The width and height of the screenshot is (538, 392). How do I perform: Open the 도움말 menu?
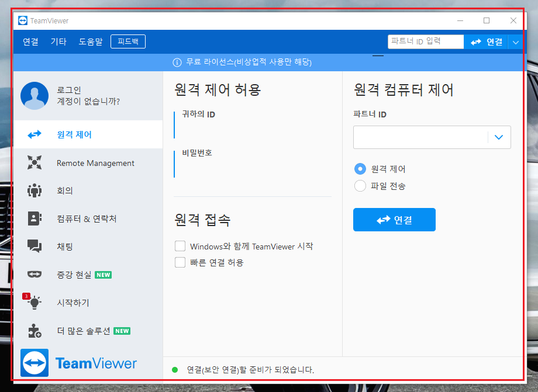tap(91, 41)
